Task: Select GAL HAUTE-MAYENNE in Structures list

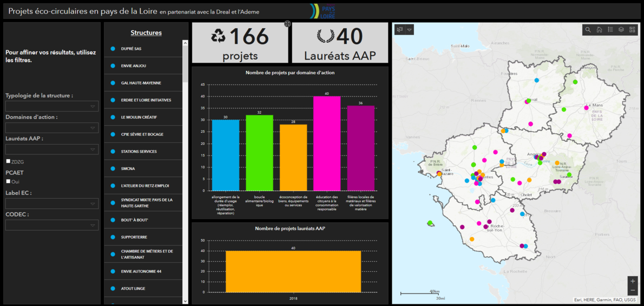Action: coord(143,83)
